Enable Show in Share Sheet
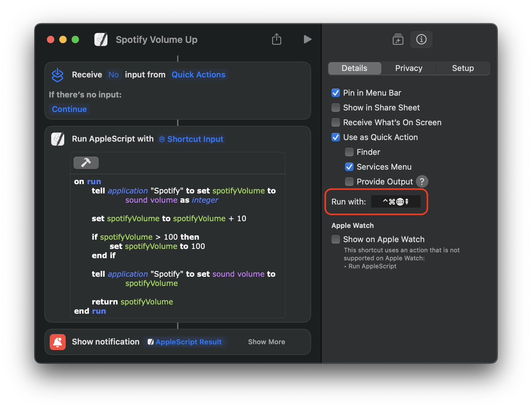The height and width of the screenshot is (409, 532). pyautogui.click(x=336, y=108)
